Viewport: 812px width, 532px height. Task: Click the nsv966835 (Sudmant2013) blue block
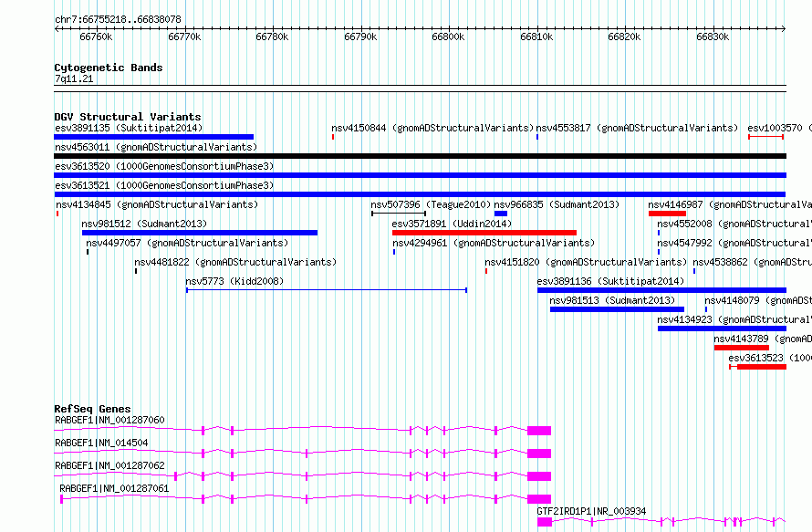pos(501,214)
